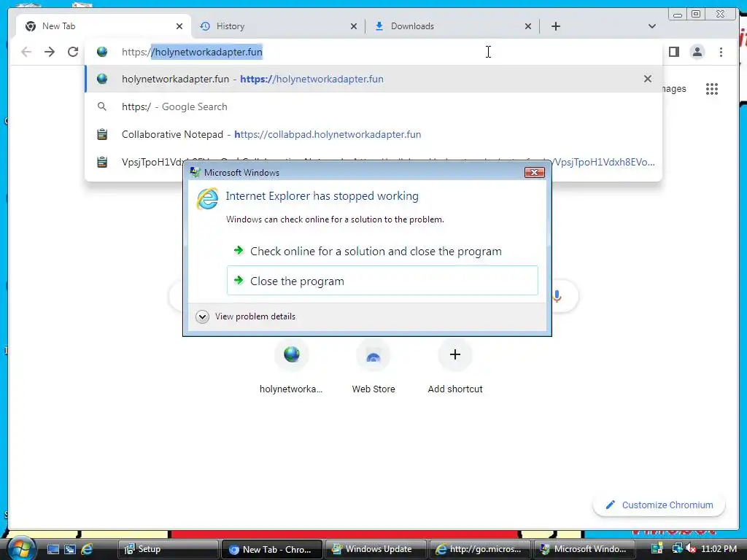Click the Add shortcut tile
747x560 pixels.
[x=455, y=367]
